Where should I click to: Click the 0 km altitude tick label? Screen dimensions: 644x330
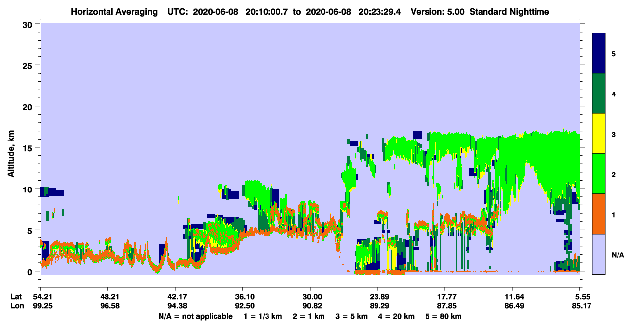pyautogui.click(x=31, y=271)
